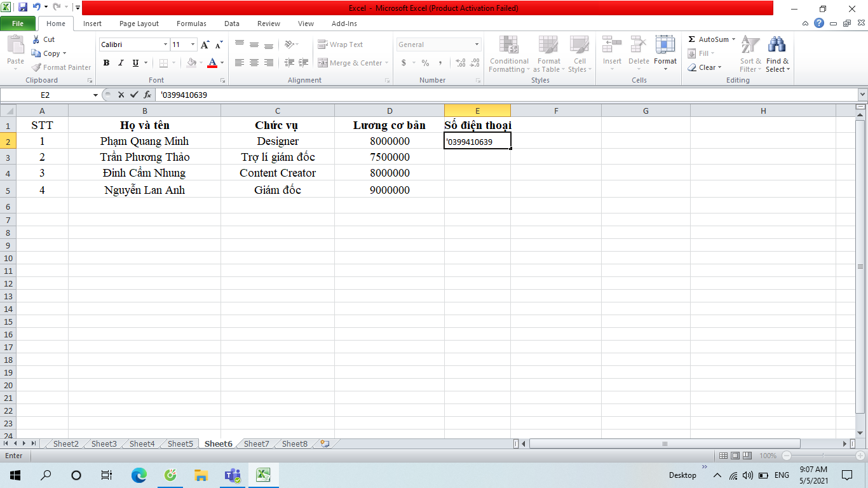Open Microsoft Teams from the taskbar

pyautogui.click(x=232, y=475)
